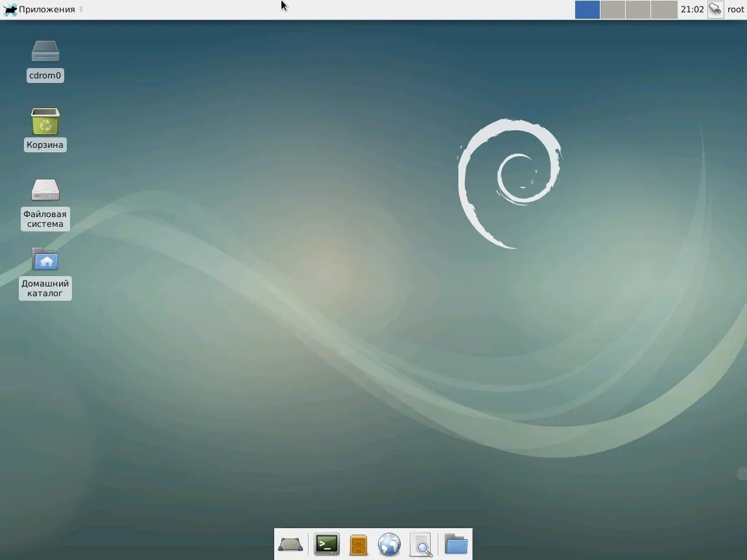747x560 pixels.
Task: Click the cdrom0 label text
Action: [45, 75]
